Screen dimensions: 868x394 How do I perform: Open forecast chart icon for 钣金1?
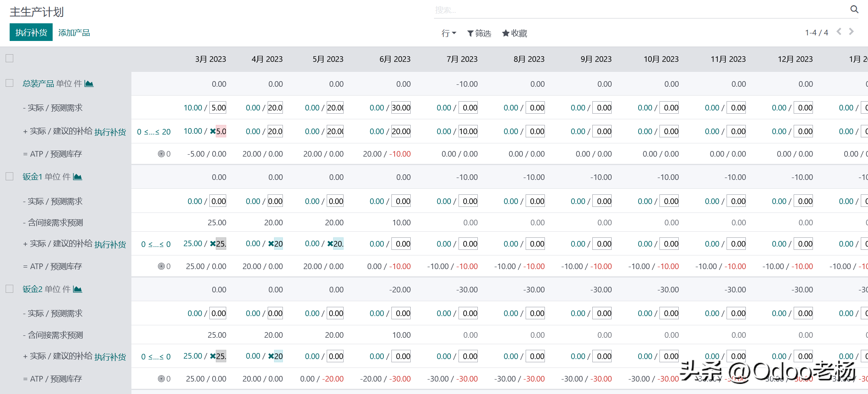tap(78, 177)
